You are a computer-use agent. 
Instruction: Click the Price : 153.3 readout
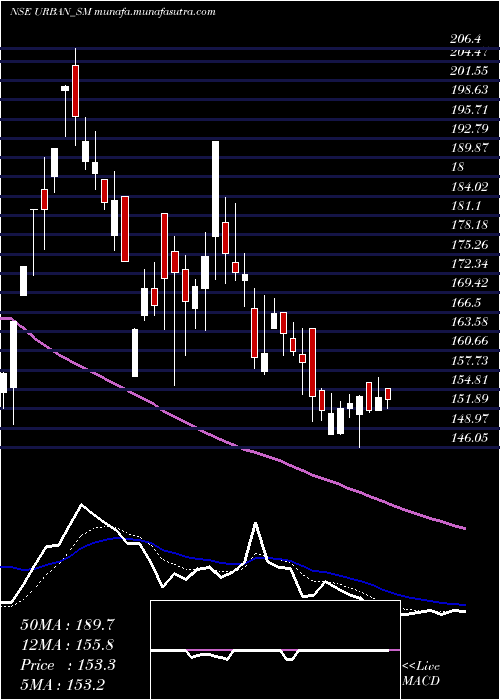pyautogui.click(x=68, y=665)
